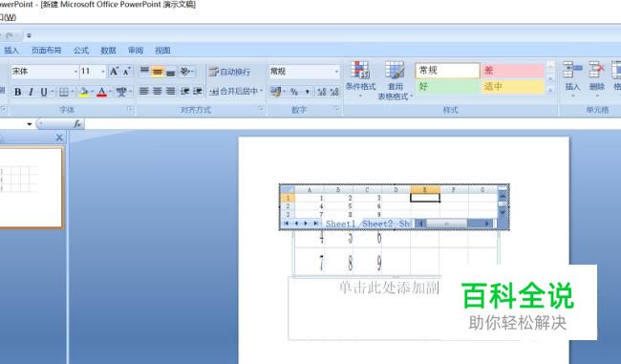Jump to first sheet with navigation arrow
Image resolution: width=621 pixels, height=364 pixels.
click(286, 224)
